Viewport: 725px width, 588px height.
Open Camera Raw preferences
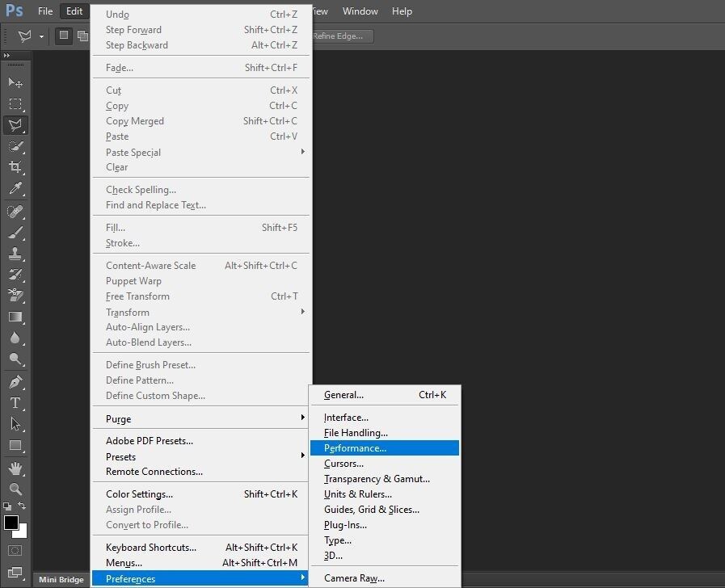(x=385, y=577)
